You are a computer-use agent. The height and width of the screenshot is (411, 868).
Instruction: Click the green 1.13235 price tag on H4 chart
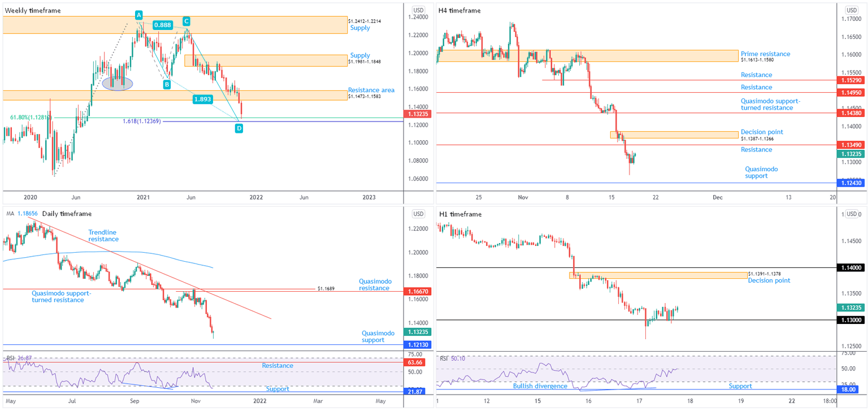pos(850,154)
